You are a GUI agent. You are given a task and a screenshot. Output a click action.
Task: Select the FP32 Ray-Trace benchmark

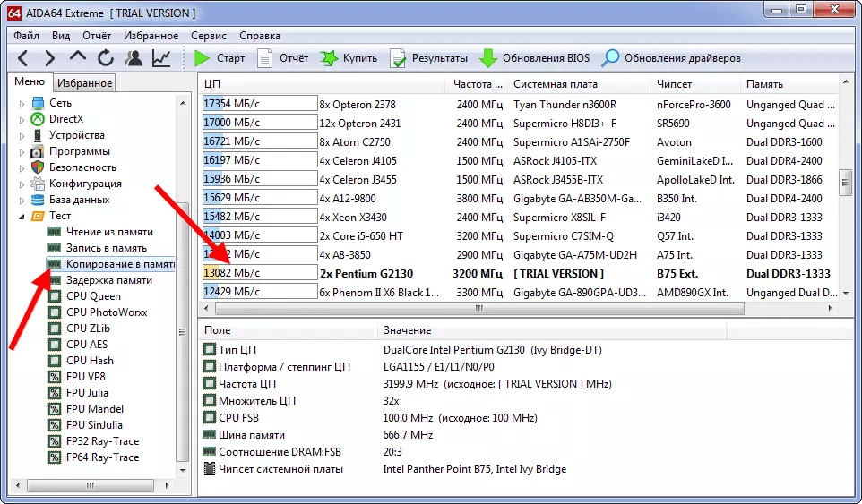102,441
